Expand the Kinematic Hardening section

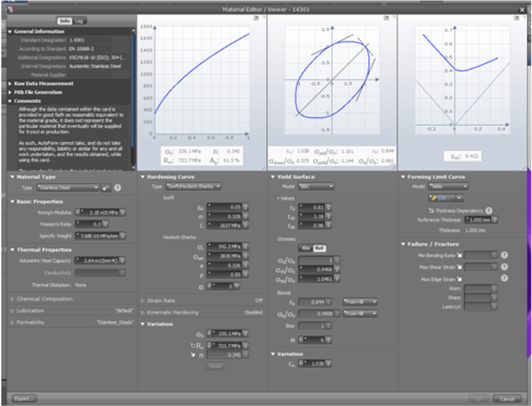pos(143,313)
